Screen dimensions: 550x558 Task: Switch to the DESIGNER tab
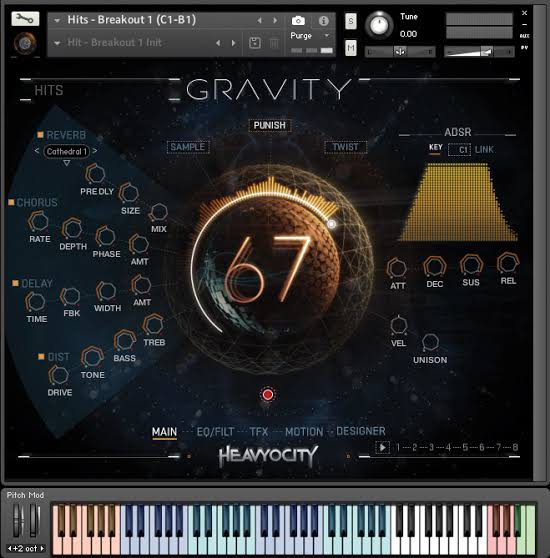click(361, 431)
